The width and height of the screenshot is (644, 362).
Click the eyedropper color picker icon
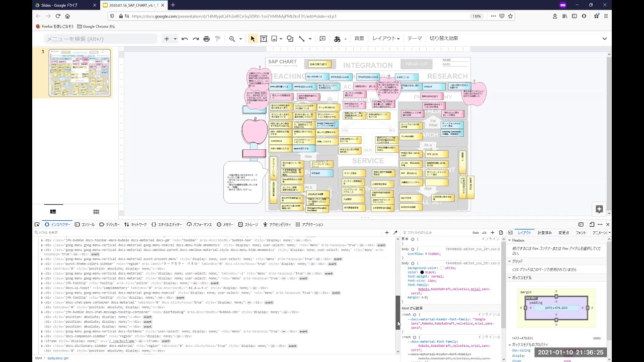[395, 233]
